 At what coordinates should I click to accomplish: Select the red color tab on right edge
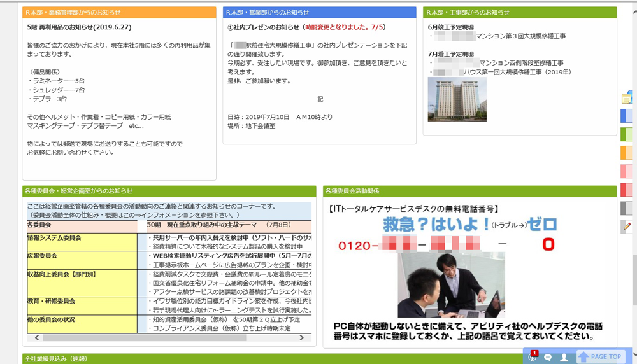(x=626, y=190)
